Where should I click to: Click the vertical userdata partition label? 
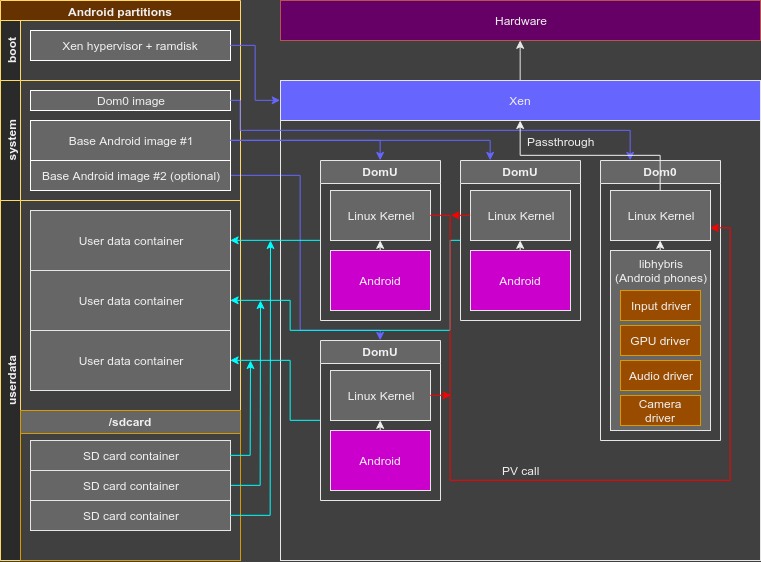(x=11, y=380)
